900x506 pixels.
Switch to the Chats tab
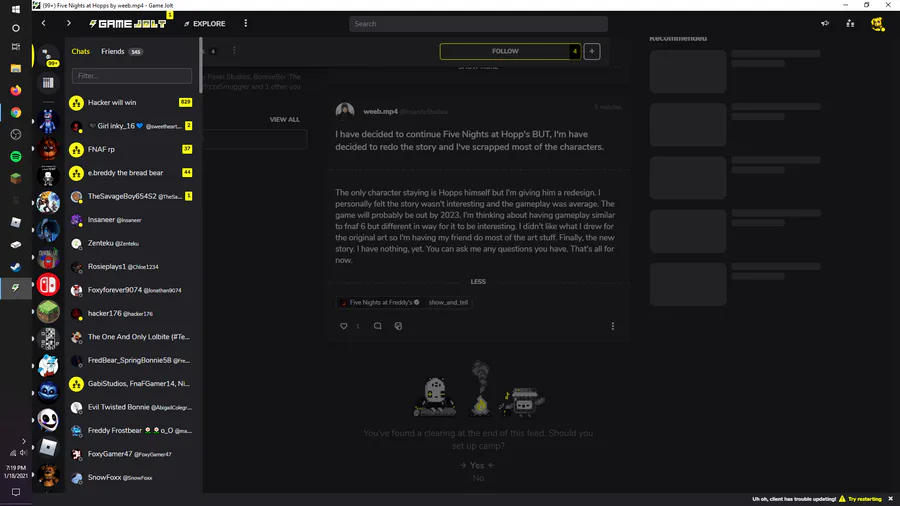(80, 52)
